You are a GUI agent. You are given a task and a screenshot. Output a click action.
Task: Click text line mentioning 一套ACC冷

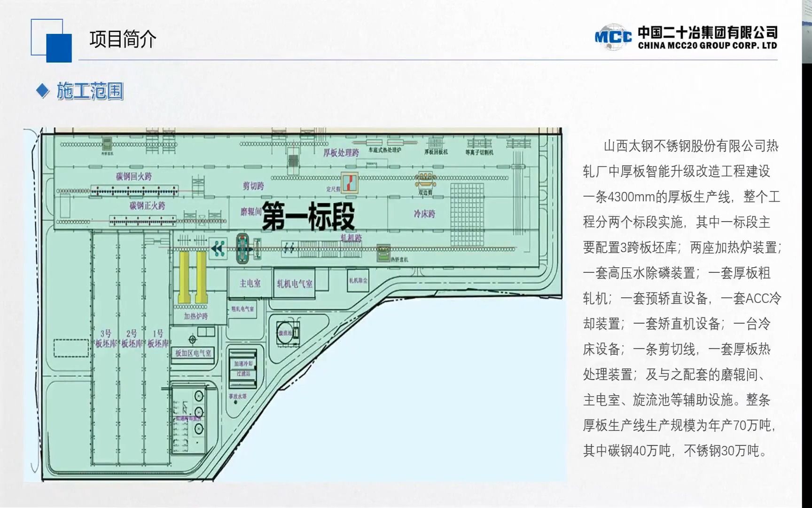coord(682,298)
